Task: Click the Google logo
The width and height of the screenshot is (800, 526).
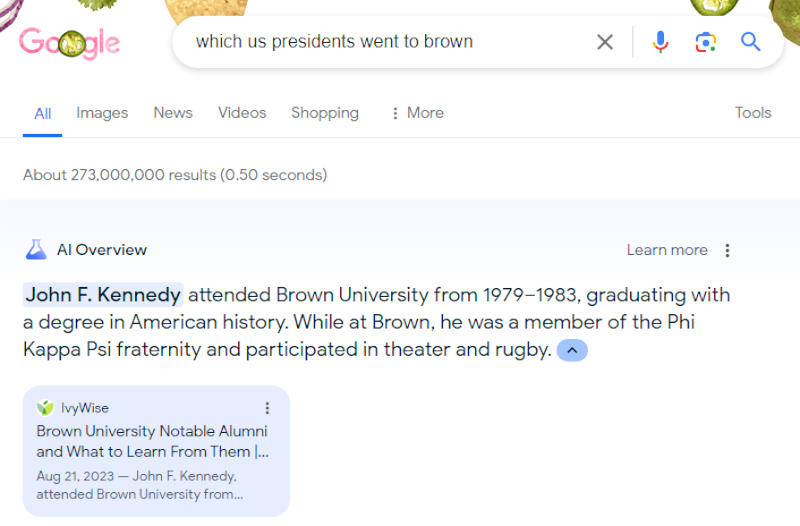Action: click(69, 42)
